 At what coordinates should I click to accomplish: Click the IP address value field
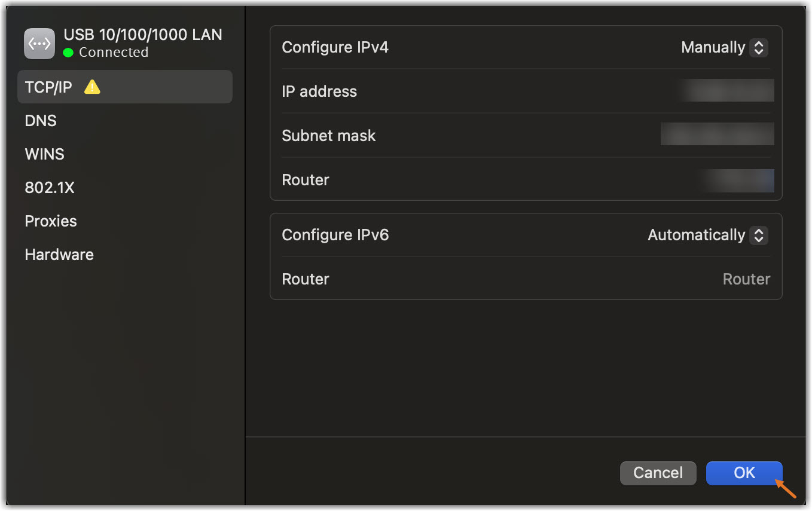(x=727, y=91)
